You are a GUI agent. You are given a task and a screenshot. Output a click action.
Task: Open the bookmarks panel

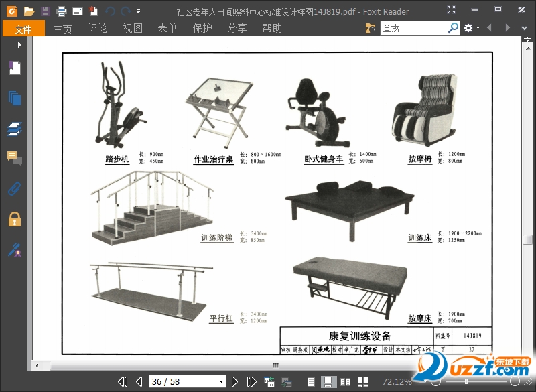tap(14, 68)
